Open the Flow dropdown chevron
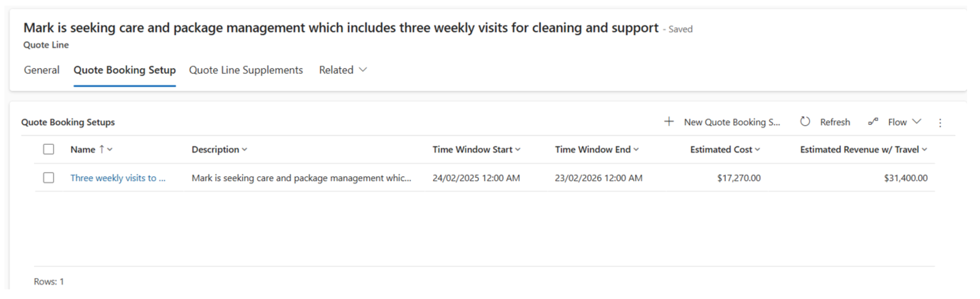The height and width of the screenshot is (299, 980). [x=917, y=122]
